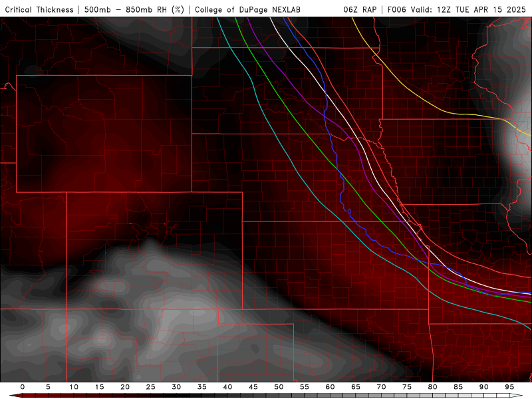
Task: Click the "500mb – 850mb RH (%)" label
Action: coord(134,9)
